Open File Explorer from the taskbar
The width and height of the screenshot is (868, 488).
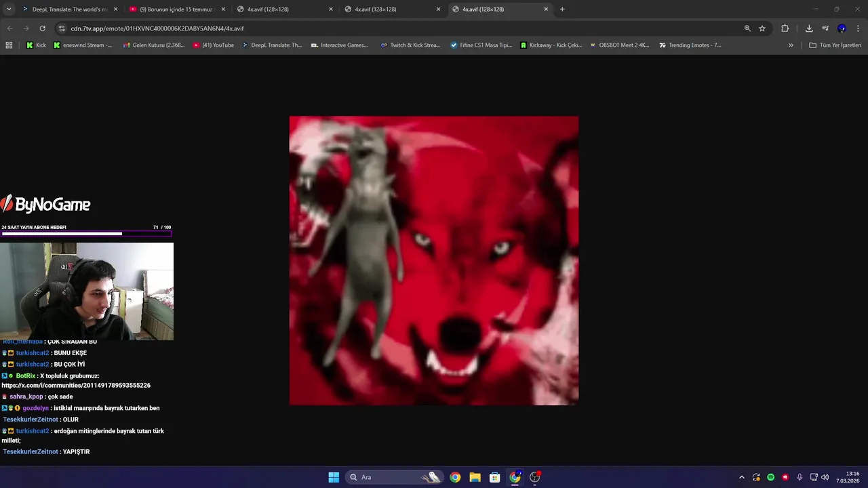pyautogui.click(x=475, y=477)
